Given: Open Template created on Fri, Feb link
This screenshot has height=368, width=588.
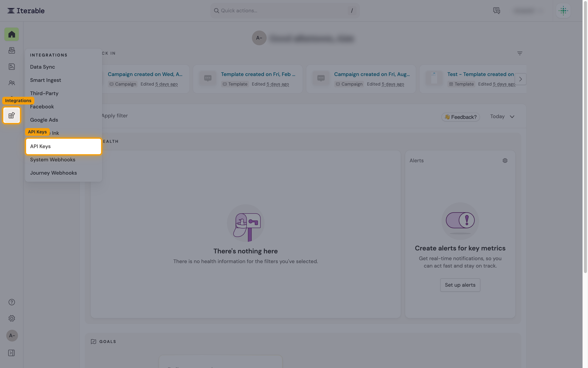Looking at the screenshot, I should 258,74.
